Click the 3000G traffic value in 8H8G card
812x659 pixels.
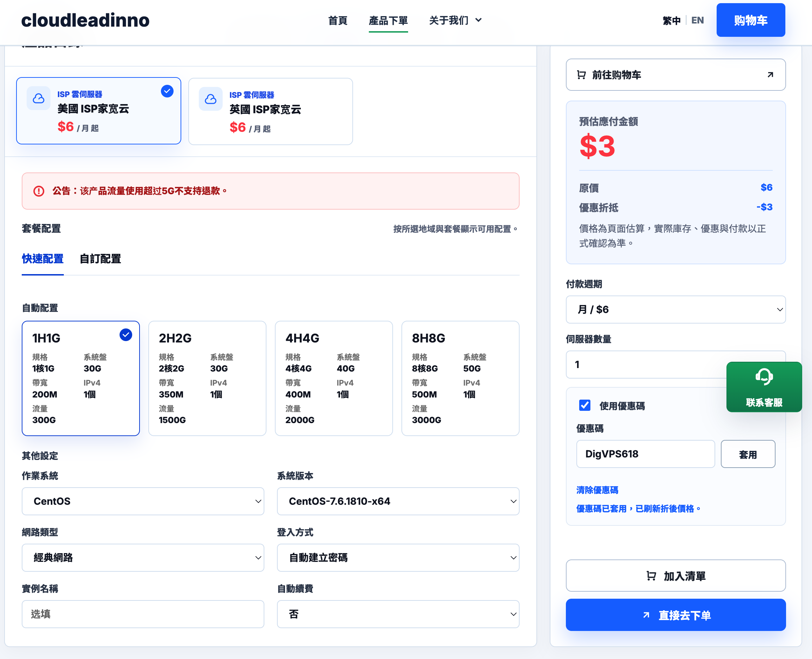click(426, 420)
